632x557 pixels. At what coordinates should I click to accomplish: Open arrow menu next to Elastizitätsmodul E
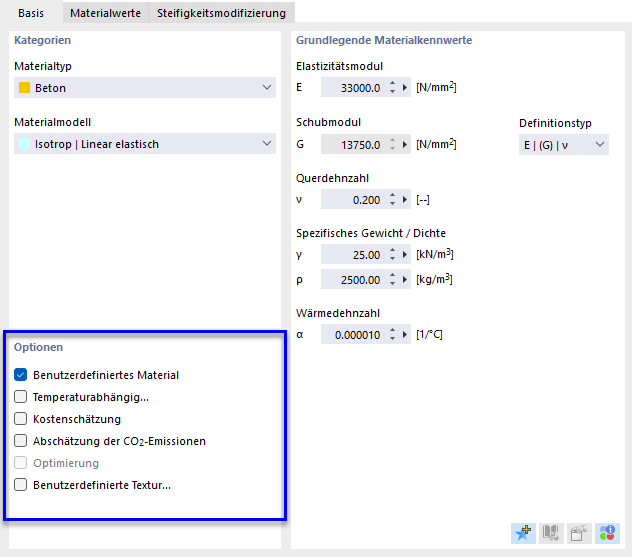(405, 87)
